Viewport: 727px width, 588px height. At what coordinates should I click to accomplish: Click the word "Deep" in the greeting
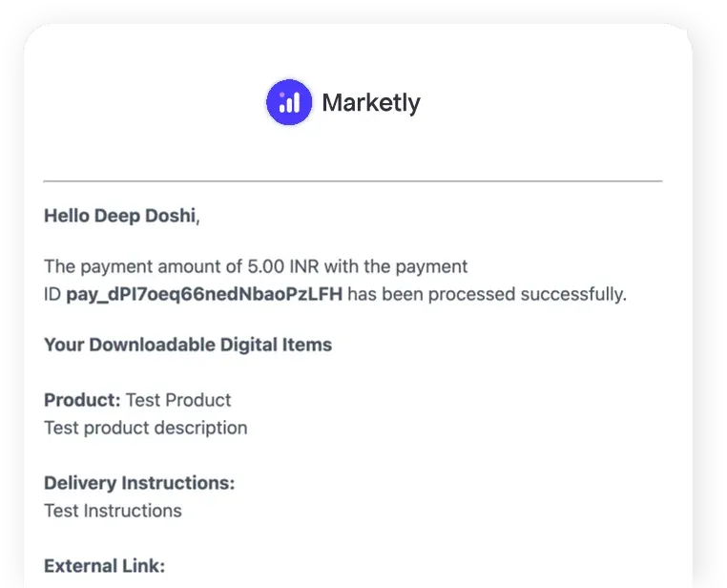click(x=116, y=216)
